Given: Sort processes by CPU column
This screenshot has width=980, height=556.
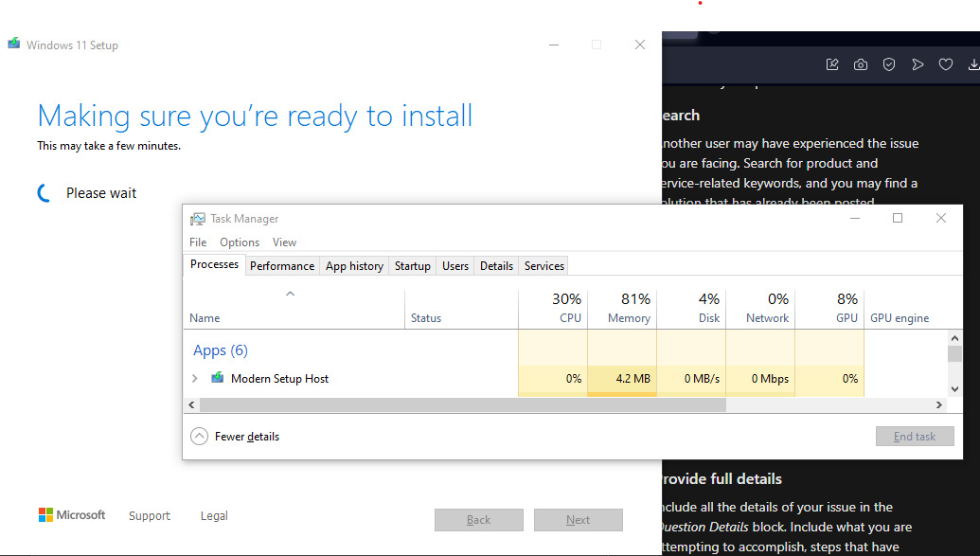Looking at the screenshot, I should (553, 309).
